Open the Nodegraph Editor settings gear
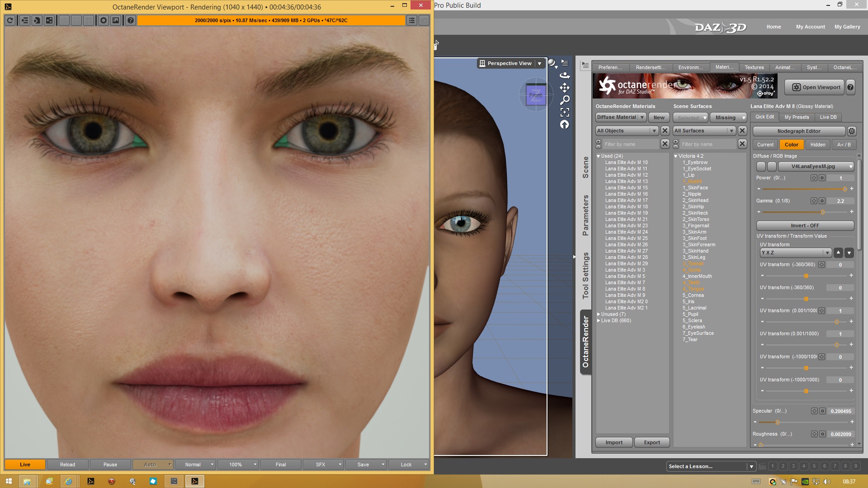The image size is (868, 488). point(851,131)
